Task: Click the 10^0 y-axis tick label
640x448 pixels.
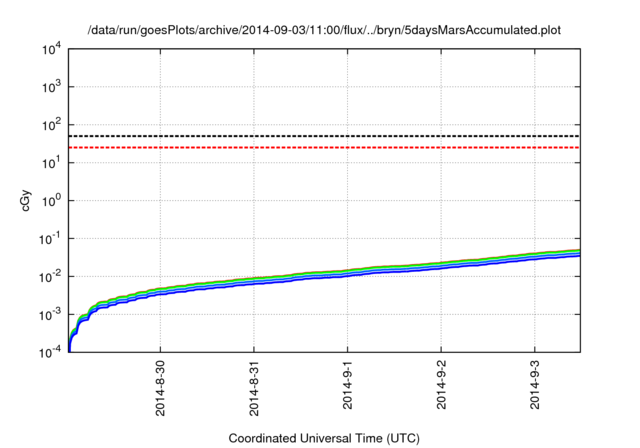Action: coord(52,201)
